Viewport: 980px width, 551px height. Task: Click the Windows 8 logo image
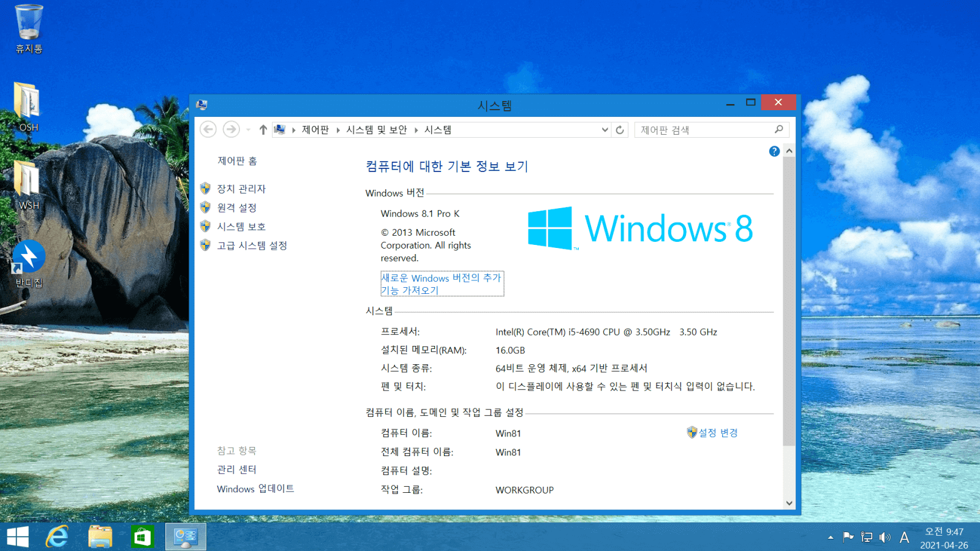[640, 228]
